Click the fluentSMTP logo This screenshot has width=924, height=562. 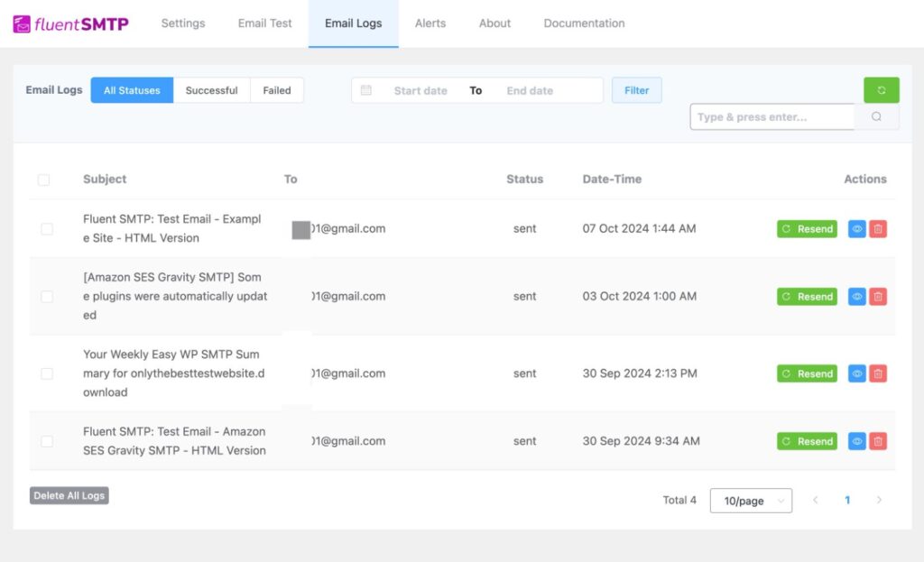click(70, 23)
